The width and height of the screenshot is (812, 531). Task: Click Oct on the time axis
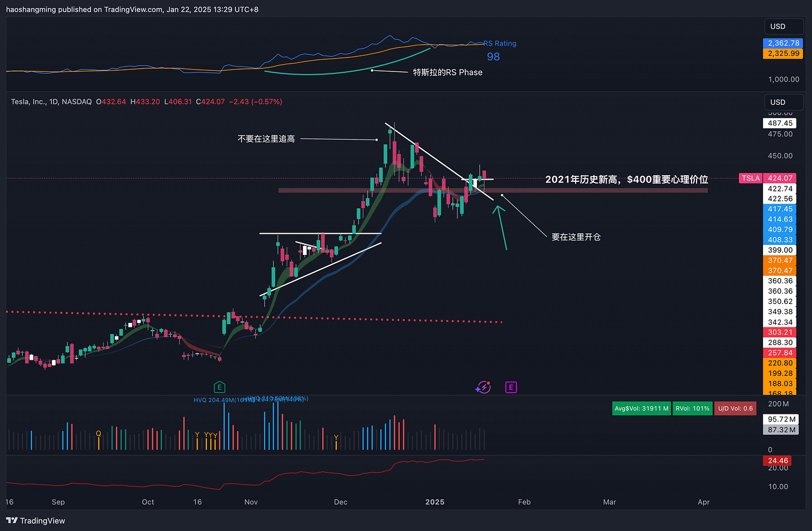148,502
